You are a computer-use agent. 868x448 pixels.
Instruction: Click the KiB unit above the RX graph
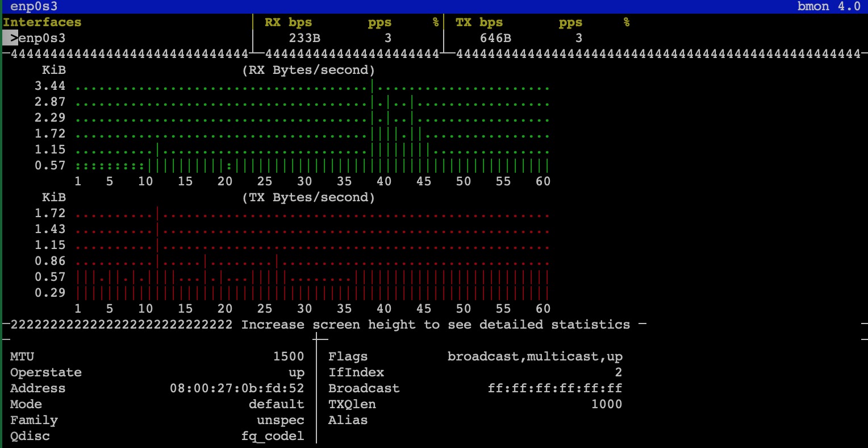(54, 70)
